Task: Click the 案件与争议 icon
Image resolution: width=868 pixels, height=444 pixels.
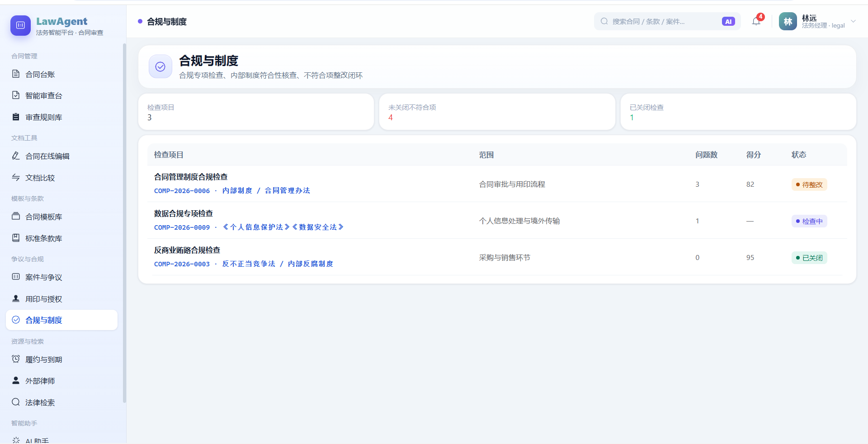Action: coord(16,277)
